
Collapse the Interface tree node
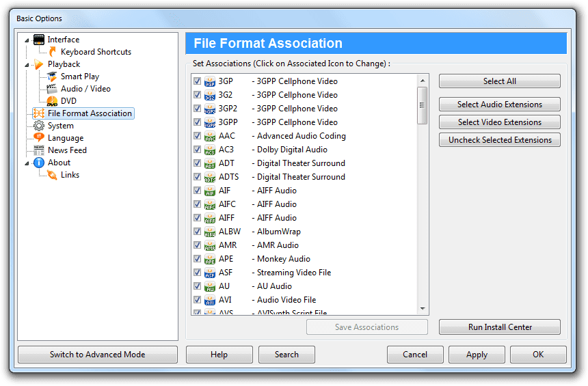pyautogui.click(x=27, y=40)
